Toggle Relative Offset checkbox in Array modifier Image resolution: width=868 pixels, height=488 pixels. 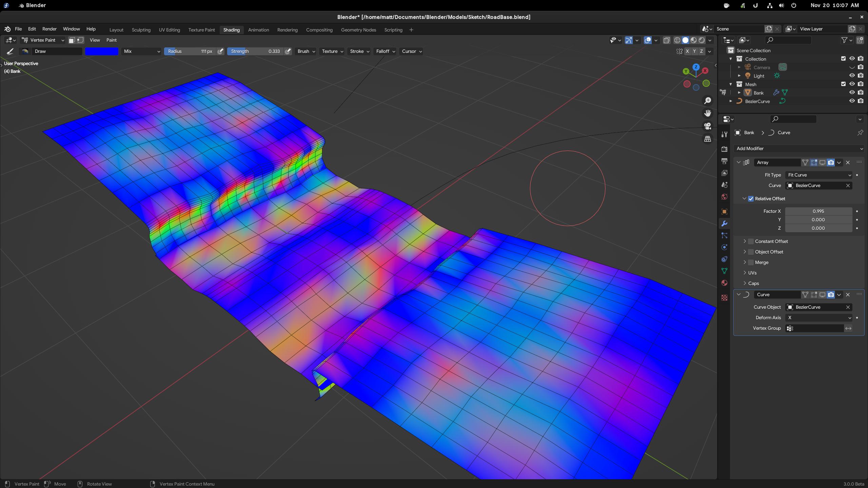coord(751,198)
